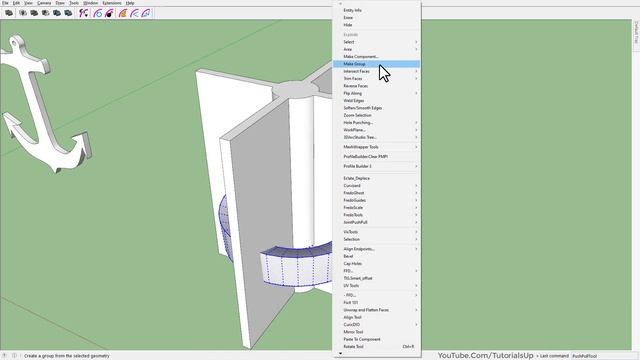
Task: Open the Extensions menu
Action: click(x=112, y=3)
